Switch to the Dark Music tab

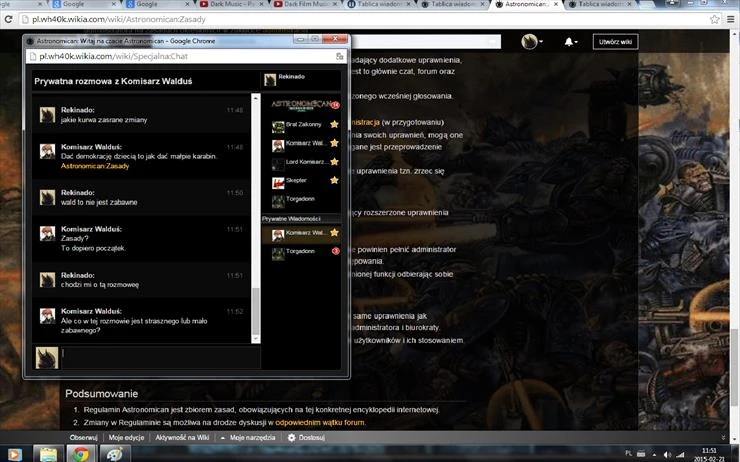(x=231, y=4)
